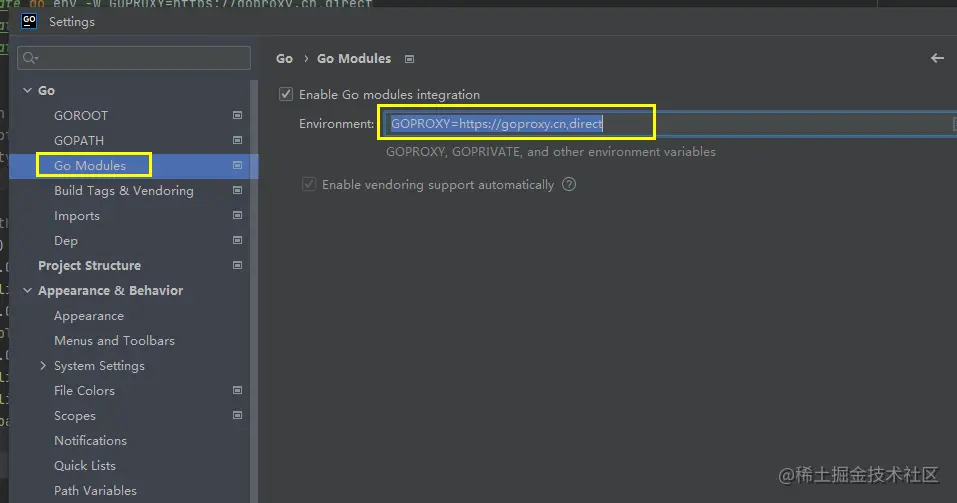Open the Dep settings page

click(66, 241)
